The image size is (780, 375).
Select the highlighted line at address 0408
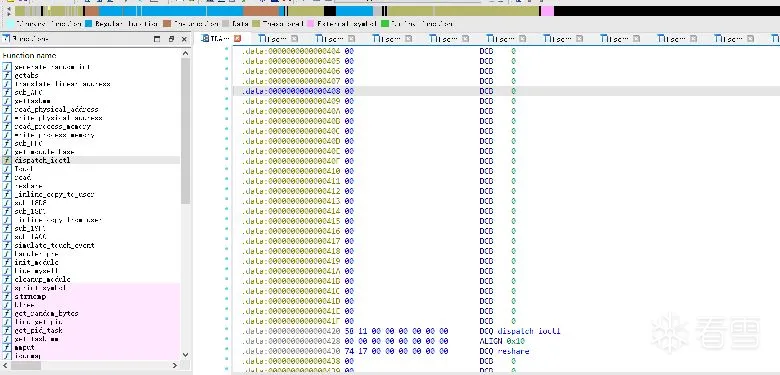[x=506, y=91]
